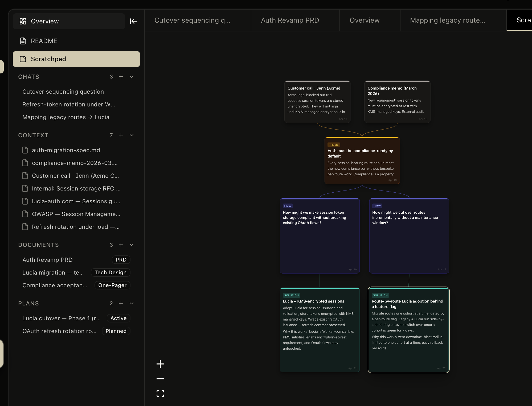Add a new chat with the plus icon
The width and height of the screenshot is (532, 406).
point(121,77)
